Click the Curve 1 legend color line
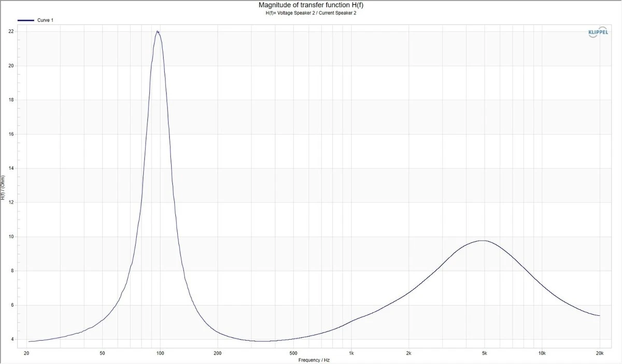This screenshot has height=364, width=622. click(25, 20)
